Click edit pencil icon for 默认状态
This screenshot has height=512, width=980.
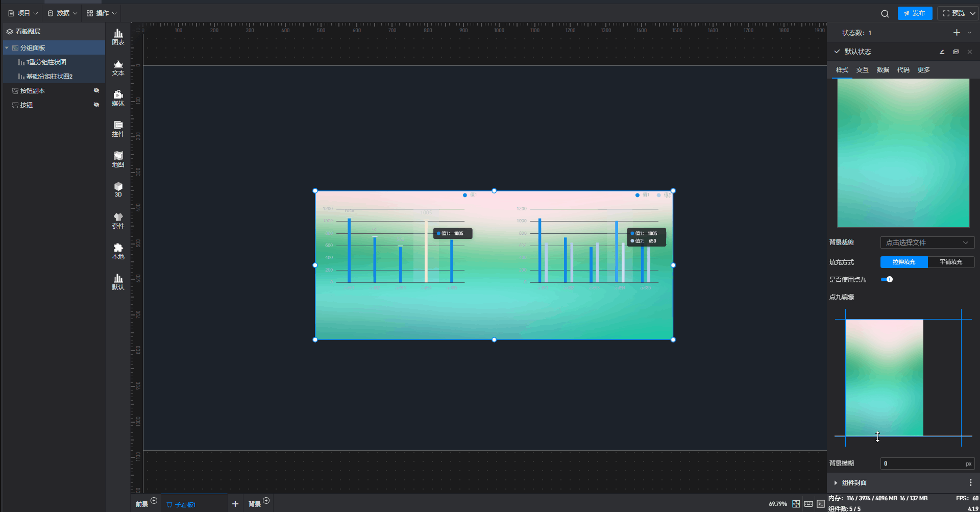point(942,52)
